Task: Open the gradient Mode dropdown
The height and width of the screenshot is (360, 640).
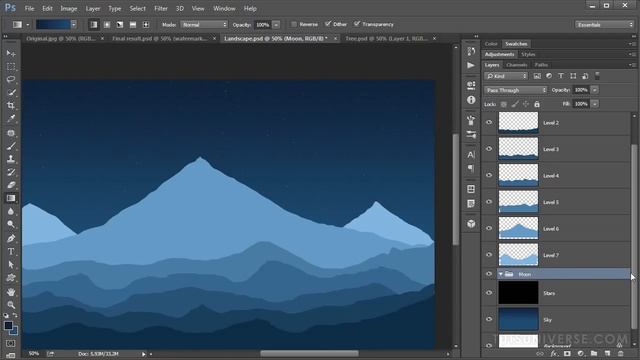Action: pyautogui.click(x=204, y=24)
